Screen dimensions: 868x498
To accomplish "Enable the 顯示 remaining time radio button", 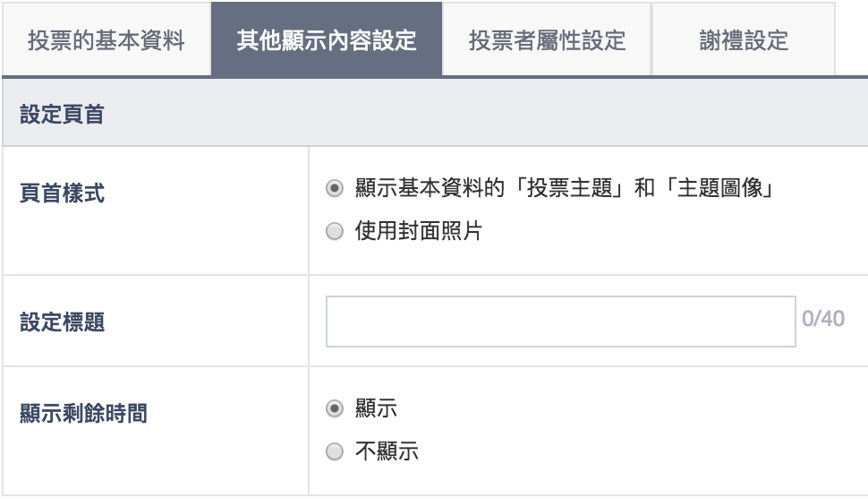I will coord(335,409).
